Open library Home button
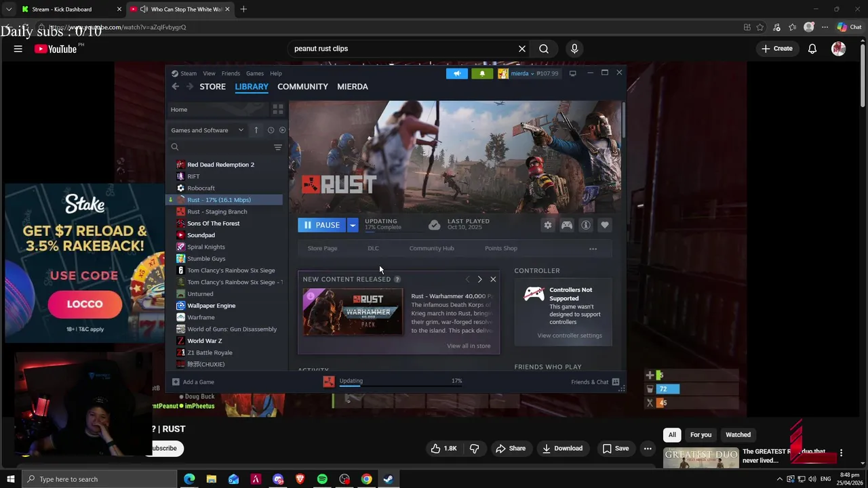868x488 pixels. (x=218, y=109)
